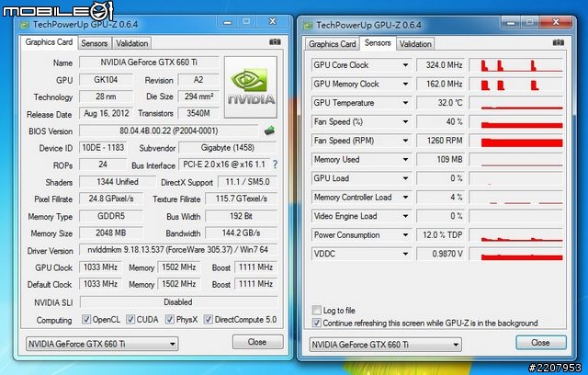Open the Fan Speed (RPM) sensor dropdown
Viewport: 588px width, 375px height.
405,141
